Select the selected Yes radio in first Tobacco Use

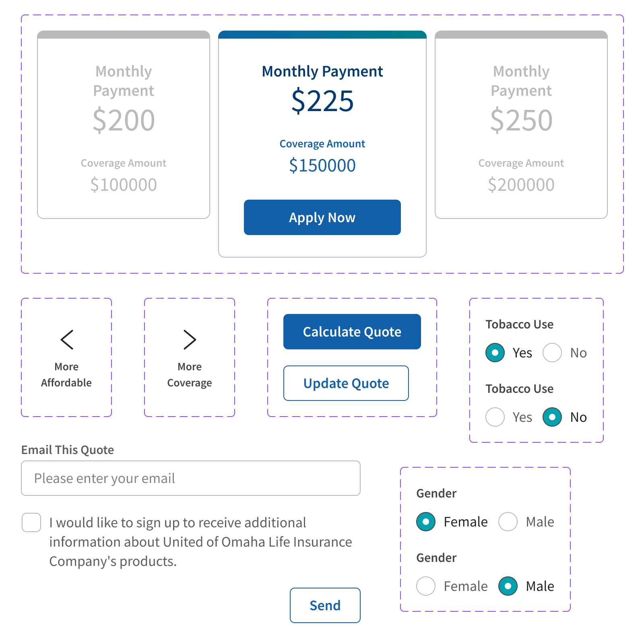pos(495,353)
